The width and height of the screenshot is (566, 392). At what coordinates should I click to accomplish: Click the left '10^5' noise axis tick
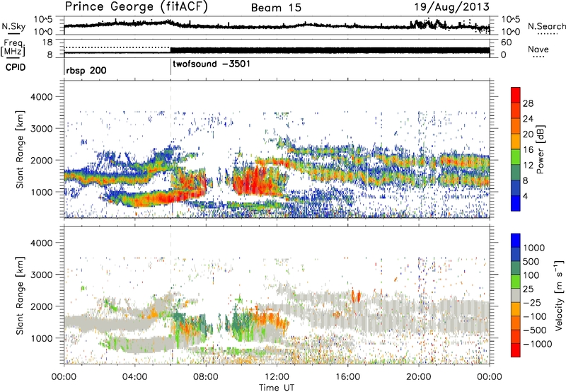click(x=43, y=20)
